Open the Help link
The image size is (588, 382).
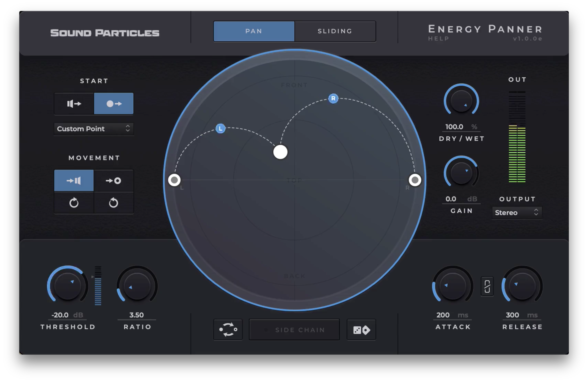(x=439, y=39)
